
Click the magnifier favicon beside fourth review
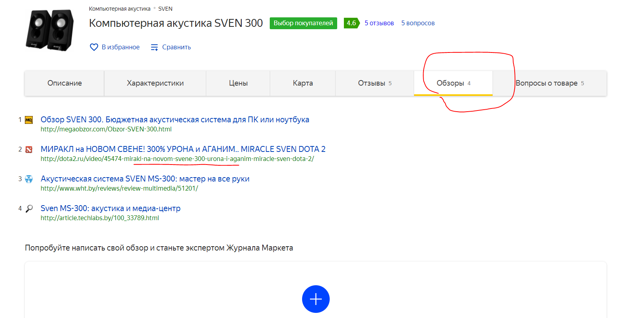pos(29,209)
